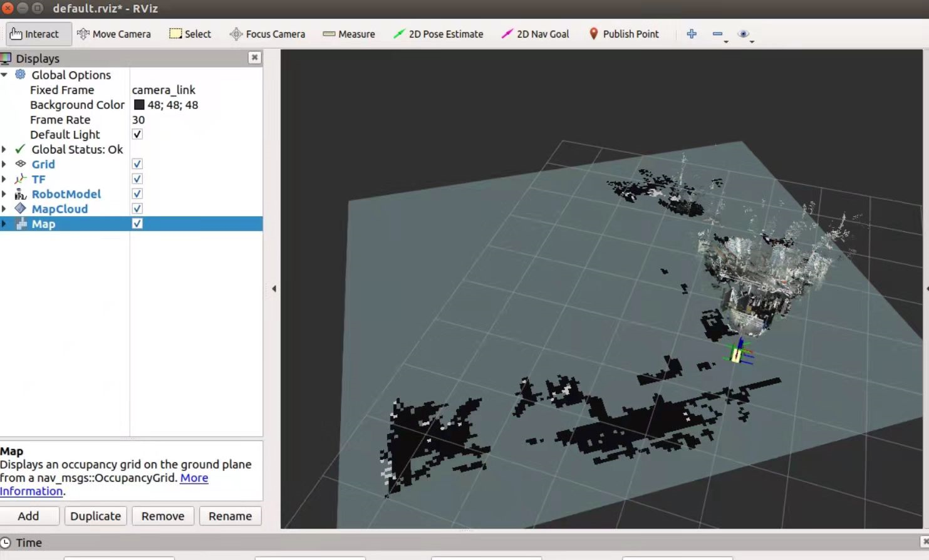Uncheck the Grid display checkbox

coord(137,164)
